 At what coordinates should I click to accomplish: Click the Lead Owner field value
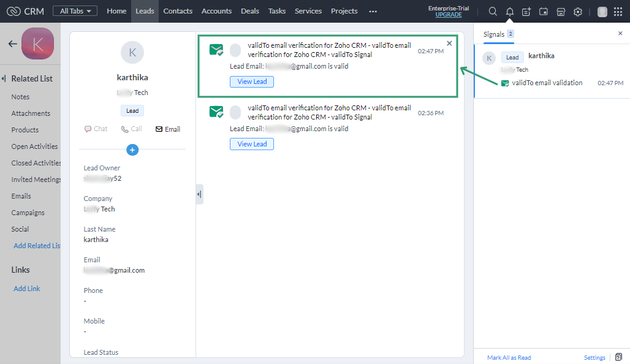pos(102,178)
